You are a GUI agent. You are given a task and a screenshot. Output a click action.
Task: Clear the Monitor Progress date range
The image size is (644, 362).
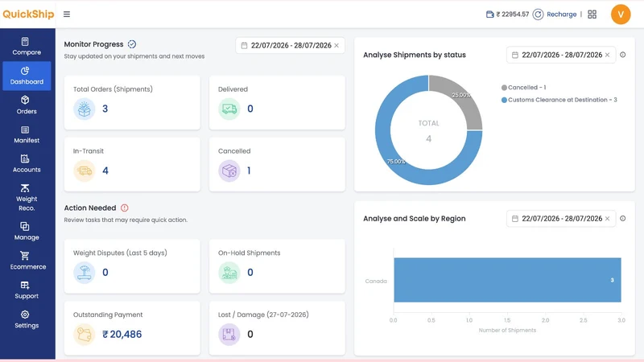[x=336, y=46]
